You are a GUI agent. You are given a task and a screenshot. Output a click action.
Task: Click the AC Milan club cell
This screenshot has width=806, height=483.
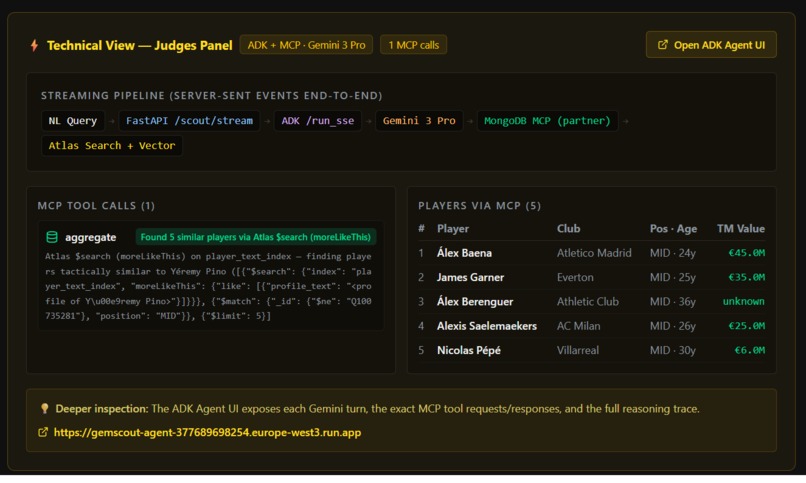click(x=578, y=326)
